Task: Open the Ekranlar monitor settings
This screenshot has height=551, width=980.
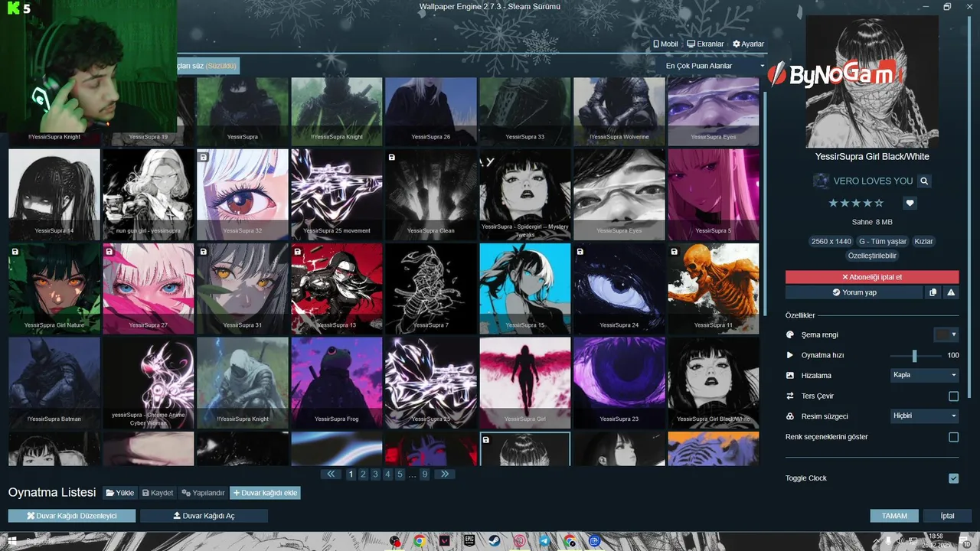Action: coord(705,44)
